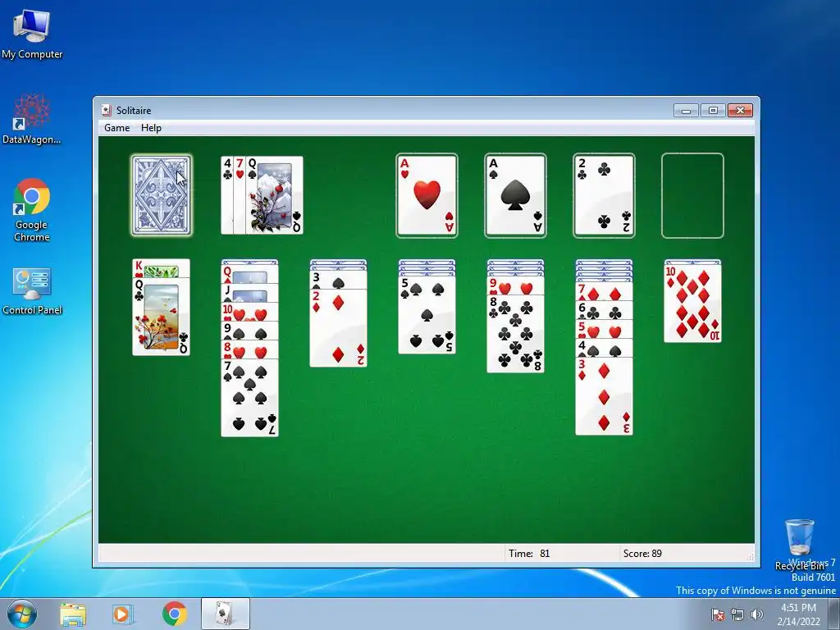Click the Show Desktop button at the taskbar end
Image resolution: width=840 pixels, height=630 pixels.
pyautogui.click(x=834, y=614)
